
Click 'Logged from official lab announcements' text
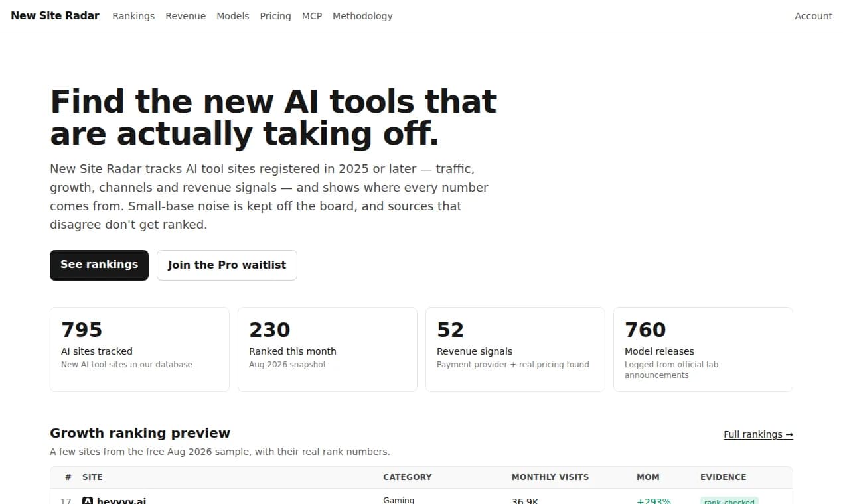(x=671, y=370)
